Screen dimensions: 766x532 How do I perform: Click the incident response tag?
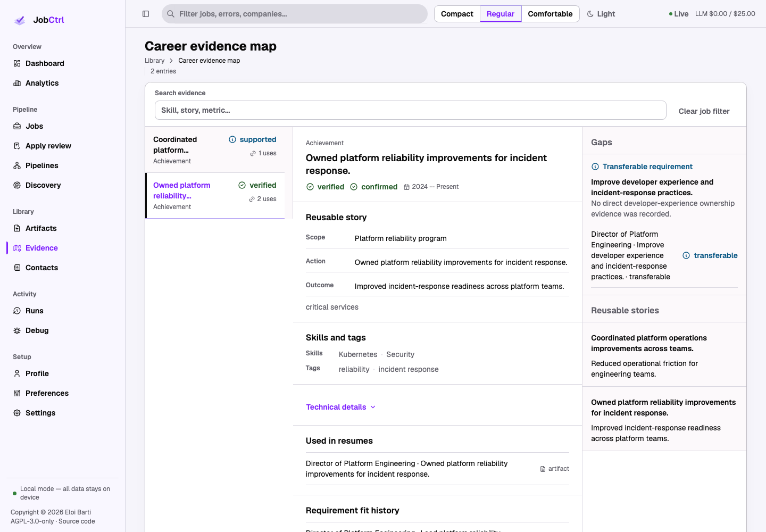coord(409,369)
